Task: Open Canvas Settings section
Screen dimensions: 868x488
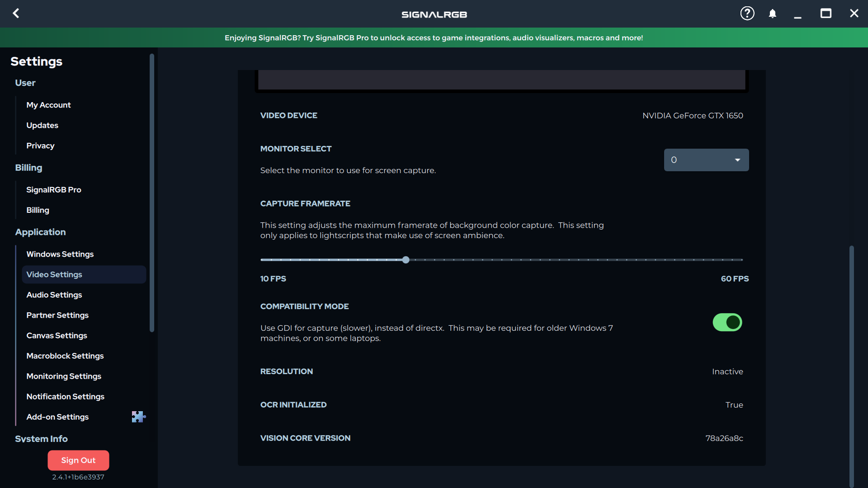Action: tap(57, 335)
